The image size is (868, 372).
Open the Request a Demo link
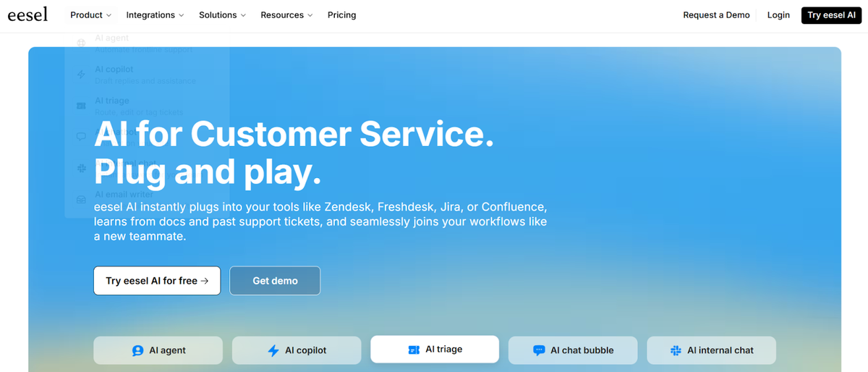click(x=716, y=14)
